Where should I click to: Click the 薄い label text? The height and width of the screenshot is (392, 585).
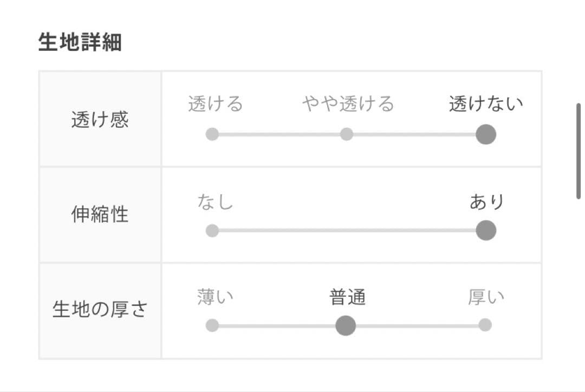point(215,297)
